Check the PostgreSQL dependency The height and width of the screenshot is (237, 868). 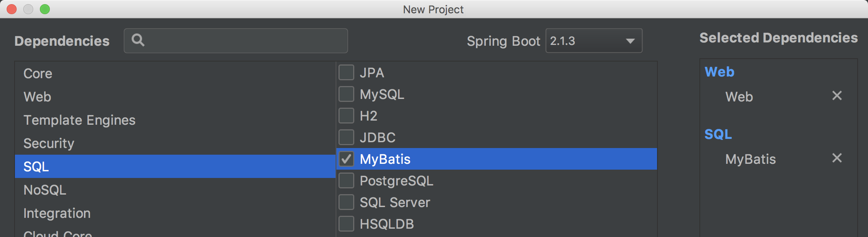(x=346, y=180)
